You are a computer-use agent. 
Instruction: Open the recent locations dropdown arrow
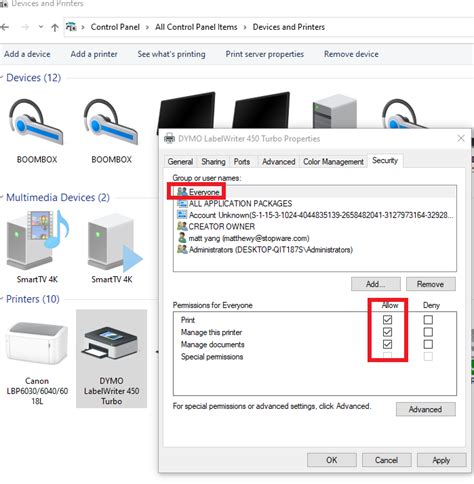[41, 27]
